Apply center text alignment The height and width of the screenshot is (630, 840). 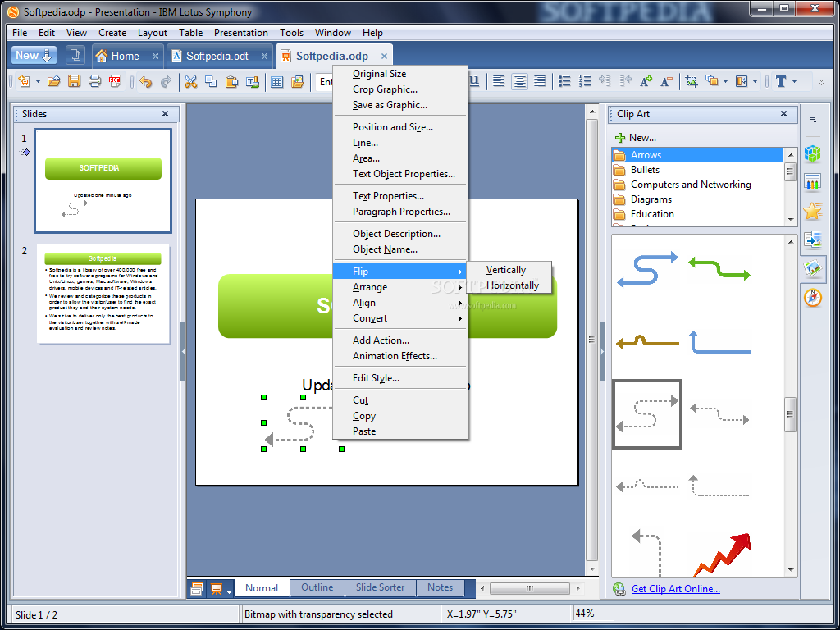coord(519,81)
